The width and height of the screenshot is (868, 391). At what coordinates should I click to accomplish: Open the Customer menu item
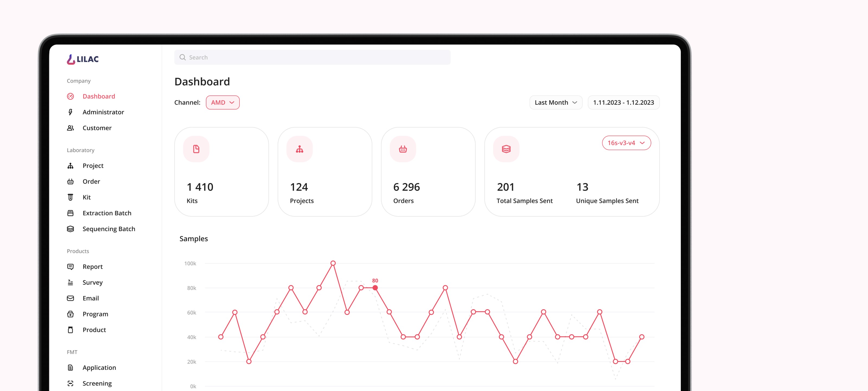(97, 128)
